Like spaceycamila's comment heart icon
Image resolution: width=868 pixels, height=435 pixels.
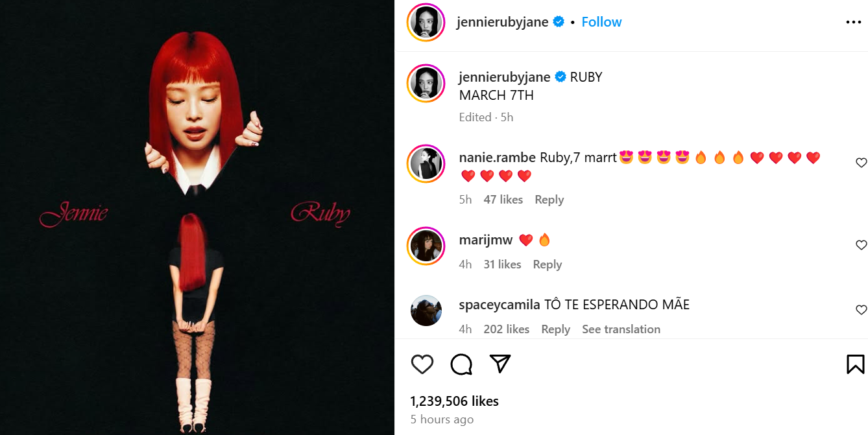862,310
